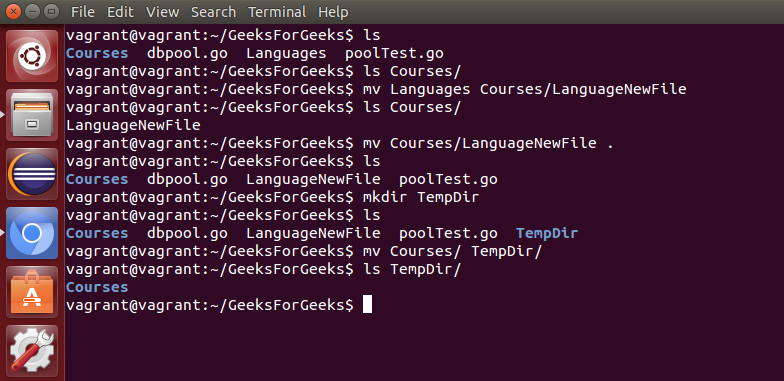784x381 pixels.
Task: Open the Edit menu
Action: tap(120, 12)
